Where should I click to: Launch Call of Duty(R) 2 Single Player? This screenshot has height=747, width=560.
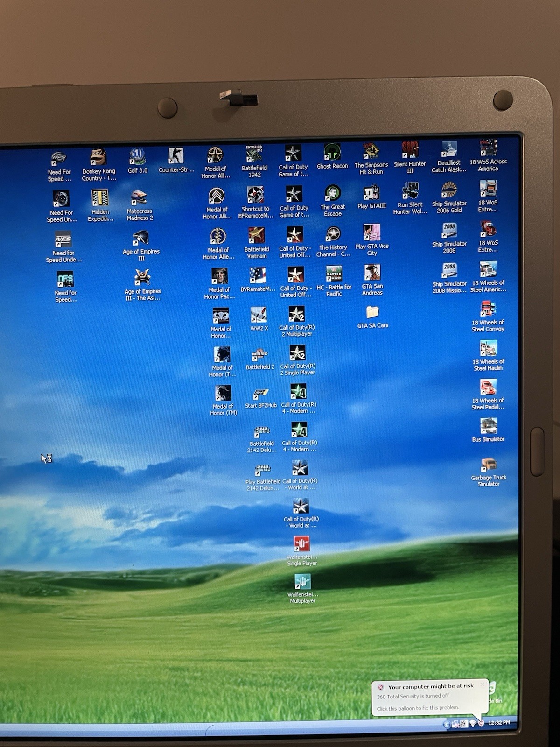298,360
